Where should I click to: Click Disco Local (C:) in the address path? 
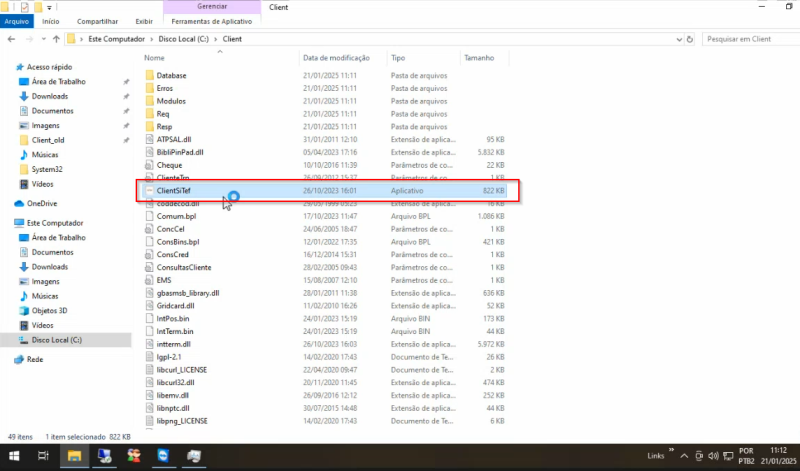(x=183, y=39)
